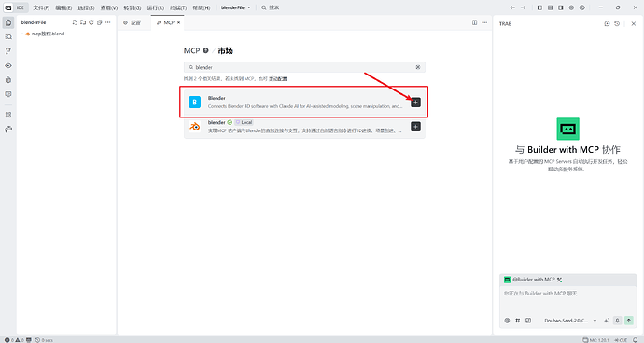Image resolution: width=644 pixels, height=343 pixels.
Task: Collapse all folders in explorer
Action: (x=99, y=22)
